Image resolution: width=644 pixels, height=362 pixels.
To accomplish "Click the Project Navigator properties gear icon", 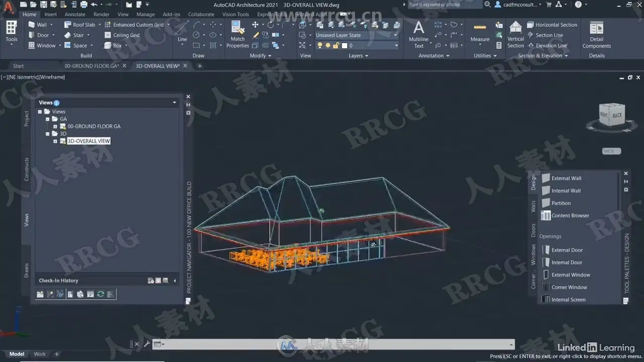I will 188,113.
